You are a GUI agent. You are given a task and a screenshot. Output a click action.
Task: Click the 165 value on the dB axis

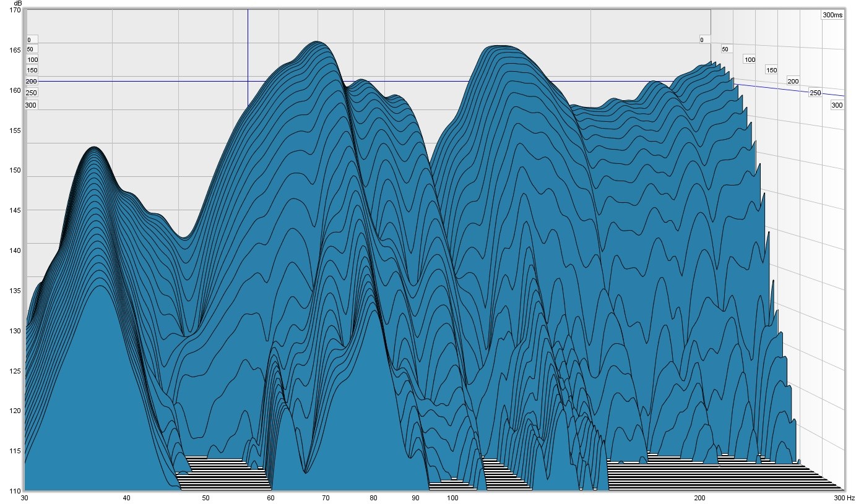pyautogui.click(x=16, y=50)
